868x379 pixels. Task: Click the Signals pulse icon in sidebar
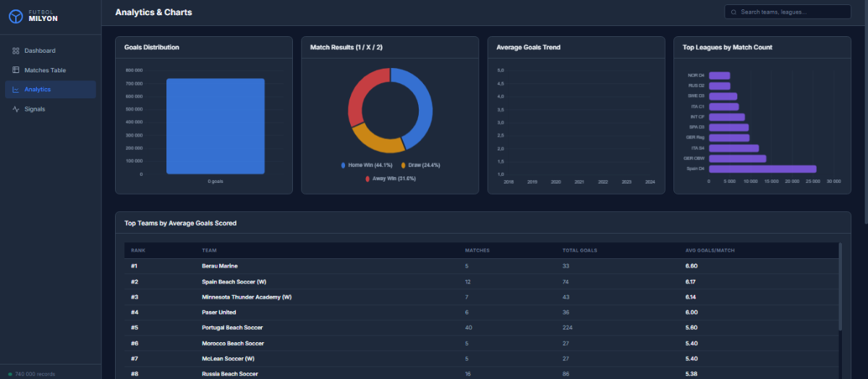tap(16, 109)
